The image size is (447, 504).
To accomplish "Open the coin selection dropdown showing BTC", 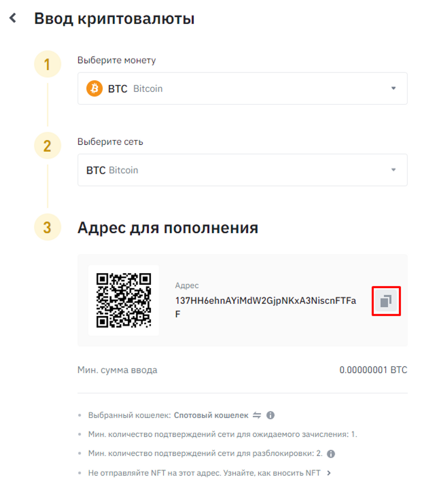I will click(x=242, y=89).
